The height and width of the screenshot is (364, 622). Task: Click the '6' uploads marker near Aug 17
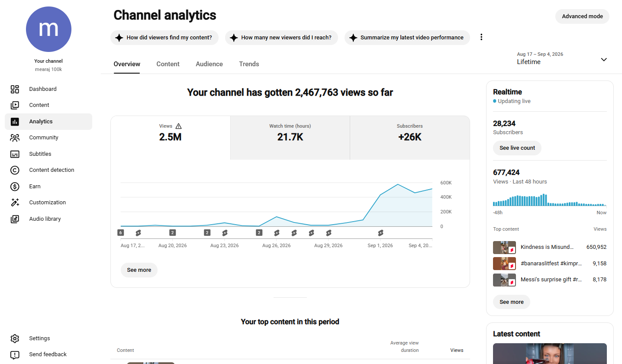(x=121, y=233)
